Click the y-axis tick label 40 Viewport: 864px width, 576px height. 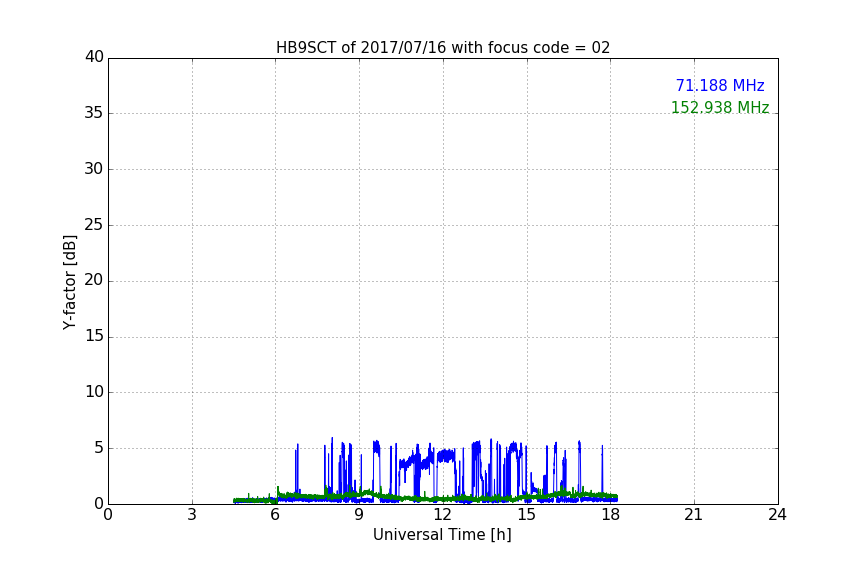point(94,57)
